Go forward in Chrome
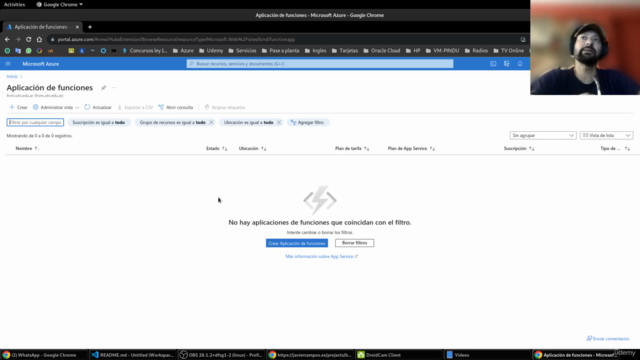The height and width of the screenshot is (360, 640). pyautogui.click(x=18, y=40)
